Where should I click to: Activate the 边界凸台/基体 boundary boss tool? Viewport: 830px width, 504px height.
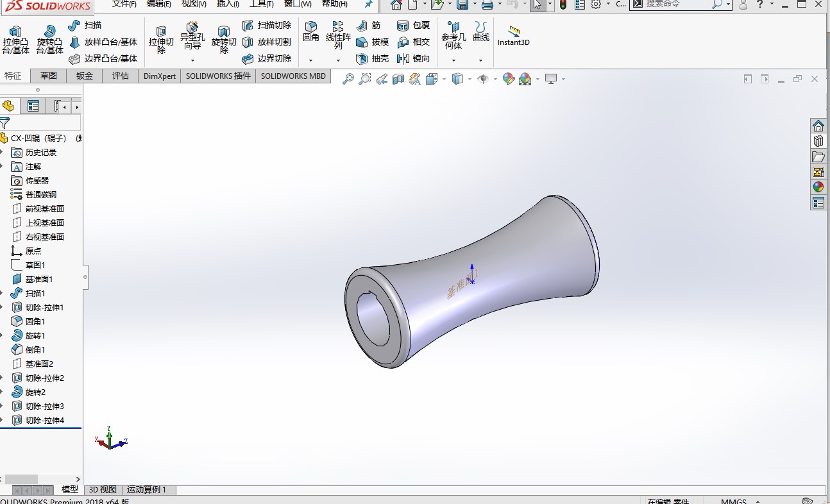[103, 58]
